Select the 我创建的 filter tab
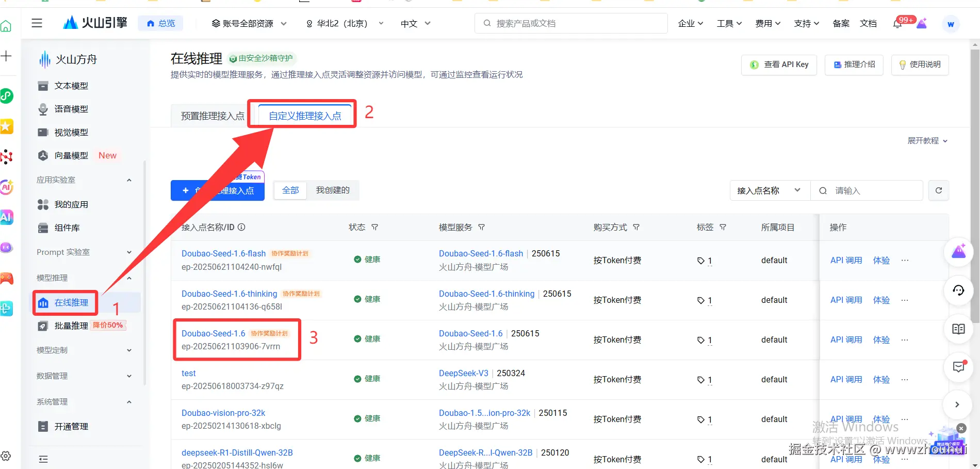Image resolution: width=980 pixels, height=469 pixels. pos(333,190)
